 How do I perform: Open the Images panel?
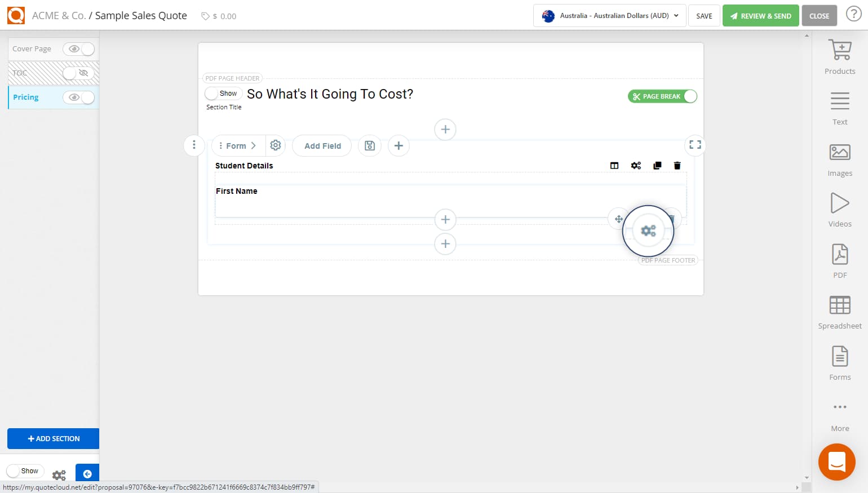(839, 157)
